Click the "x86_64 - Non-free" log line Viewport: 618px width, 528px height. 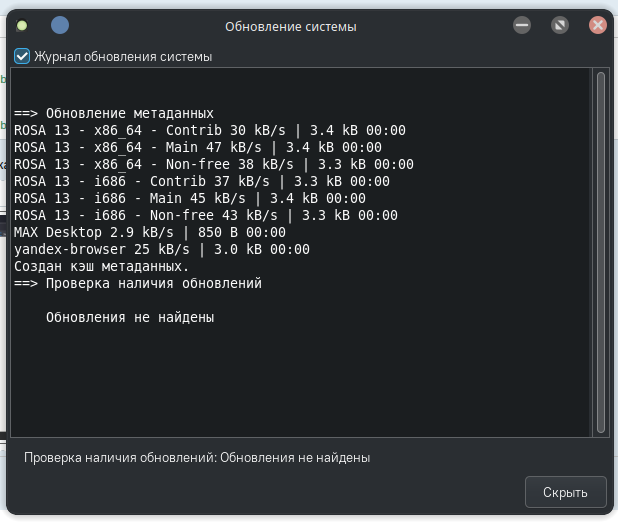click(x=214, y=164)
